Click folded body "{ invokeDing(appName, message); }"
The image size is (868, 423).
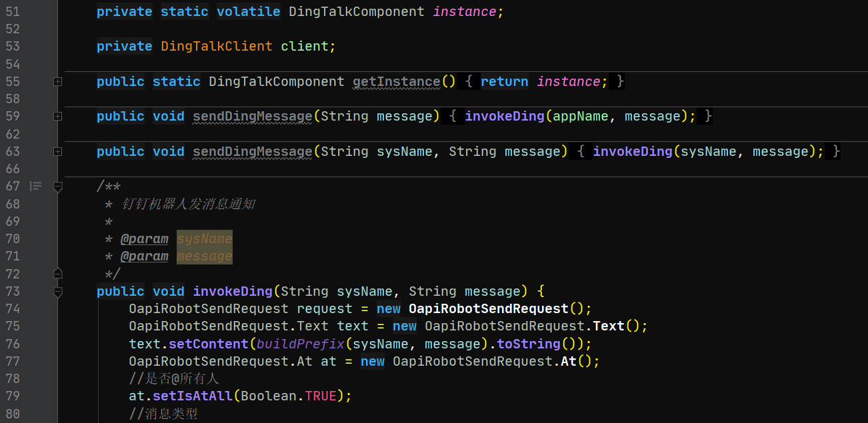pos(581,116)
